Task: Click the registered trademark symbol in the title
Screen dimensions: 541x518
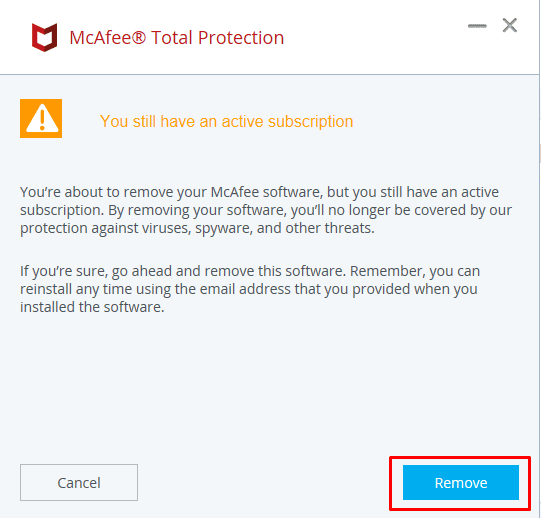Action: [x=139, y=37]
